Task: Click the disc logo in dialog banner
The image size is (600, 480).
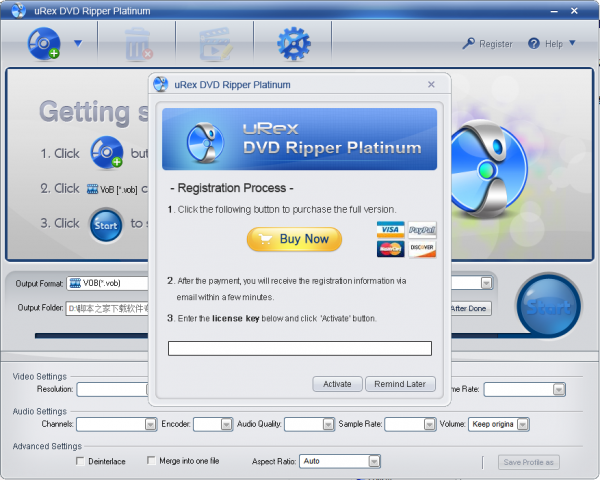Action: tap(205, 142)
